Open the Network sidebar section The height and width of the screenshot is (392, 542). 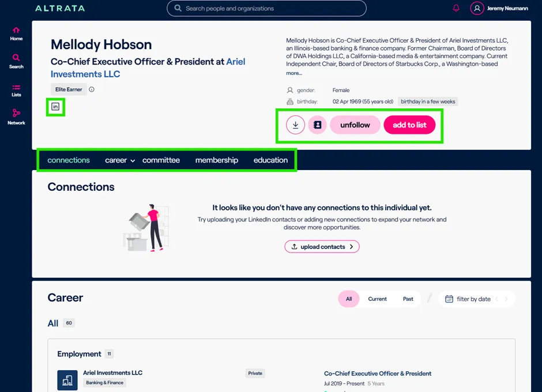pyautogui.click(x=16, y=117)
